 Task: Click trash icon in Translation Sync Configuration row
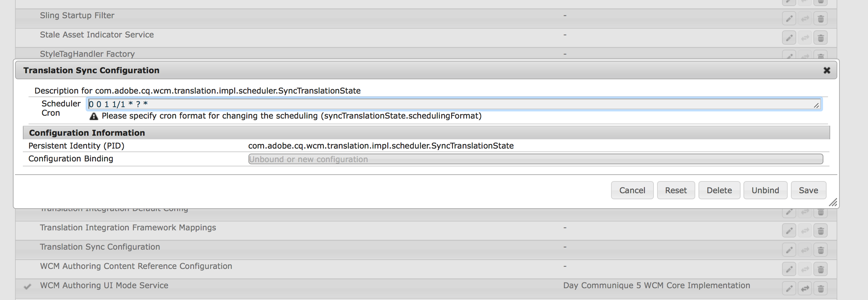pos(821,250)
